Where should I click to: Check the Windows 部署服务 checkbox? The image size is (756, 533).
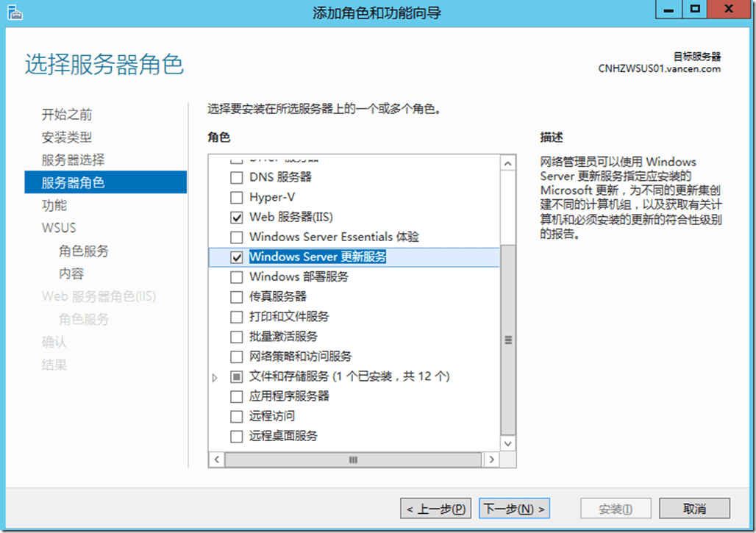tap(236, 277)
